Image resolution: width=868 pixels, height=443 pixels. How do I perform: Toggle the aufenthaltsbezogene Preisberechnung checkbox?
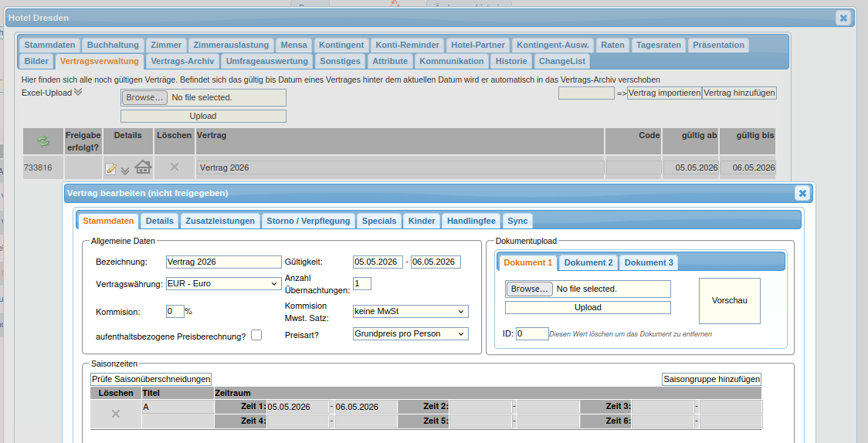point(256,335)
